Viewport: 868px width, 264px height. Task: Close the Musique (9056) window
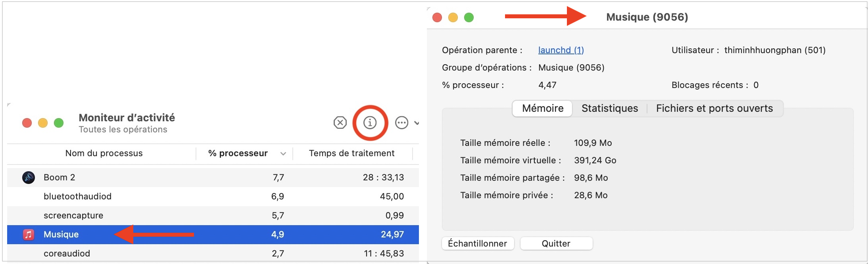pos(437,17)
